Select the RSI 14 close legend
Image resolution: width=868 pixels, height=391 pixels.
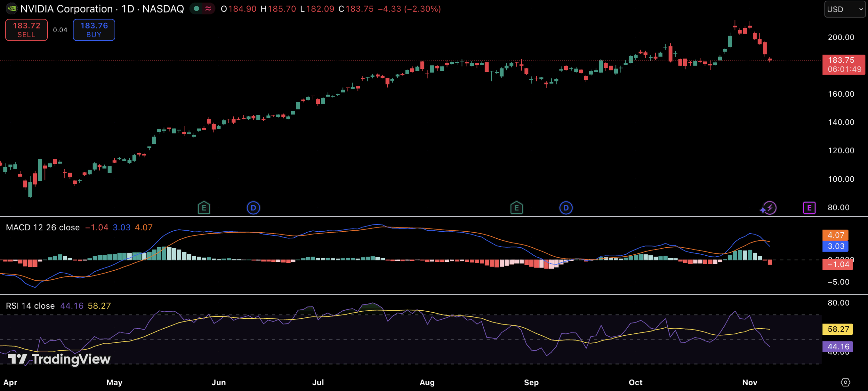pyautogui.click(x=30, y=306)
